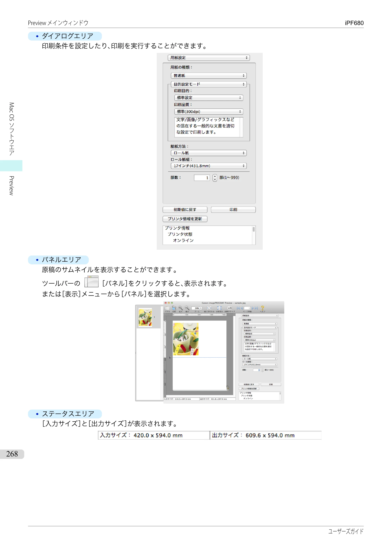392x554 pixels.
Task: Click 出力サイズ: 431.8 x 297.0 mm in the small window
Action: (x=214, y=399)
